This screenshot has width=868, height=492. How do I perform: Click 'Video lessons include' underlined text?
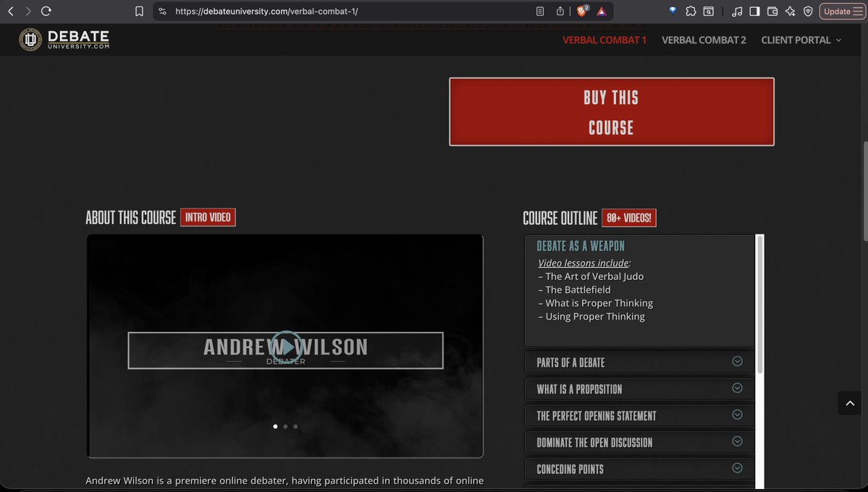(x=583, y=263)
